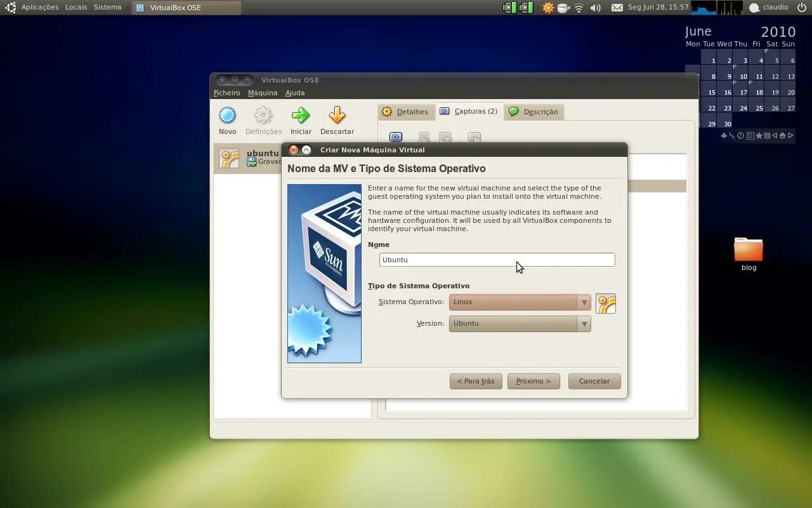Open the Aplicações panel menu
The image size is (812, 508).
(39, 8)
